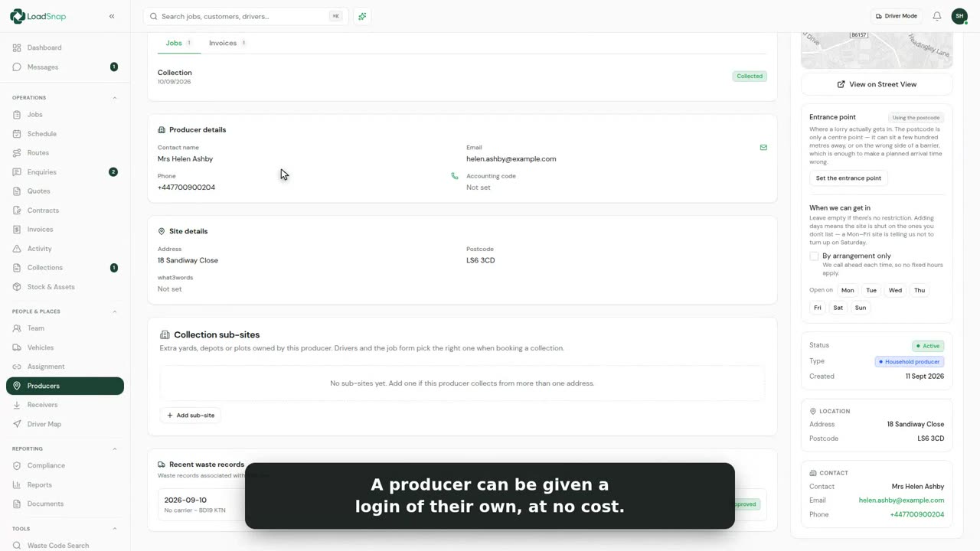Click the sparkle AI assistant icon

click(x=362, y=16)
